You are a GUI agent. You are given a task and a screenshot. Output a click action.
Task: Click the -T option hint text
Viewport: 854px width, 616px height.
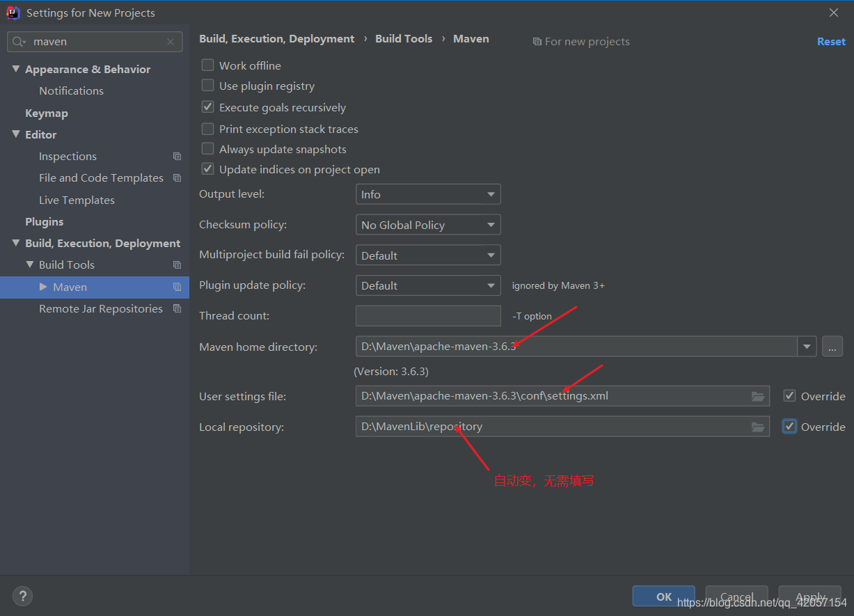[532, 316]
